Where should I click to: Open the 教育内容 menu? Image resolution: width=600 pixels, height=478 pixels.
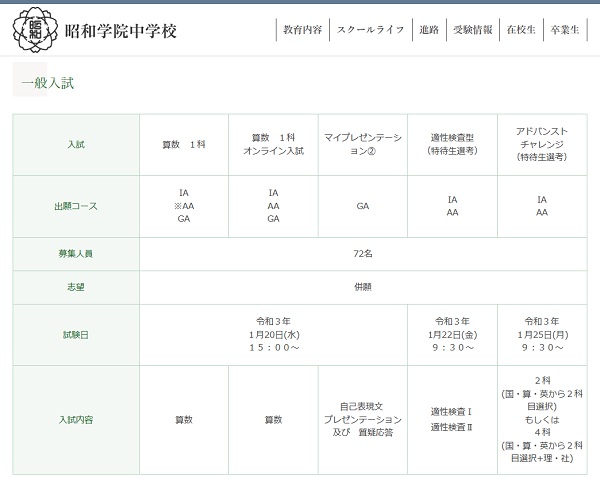coord(302,30)
